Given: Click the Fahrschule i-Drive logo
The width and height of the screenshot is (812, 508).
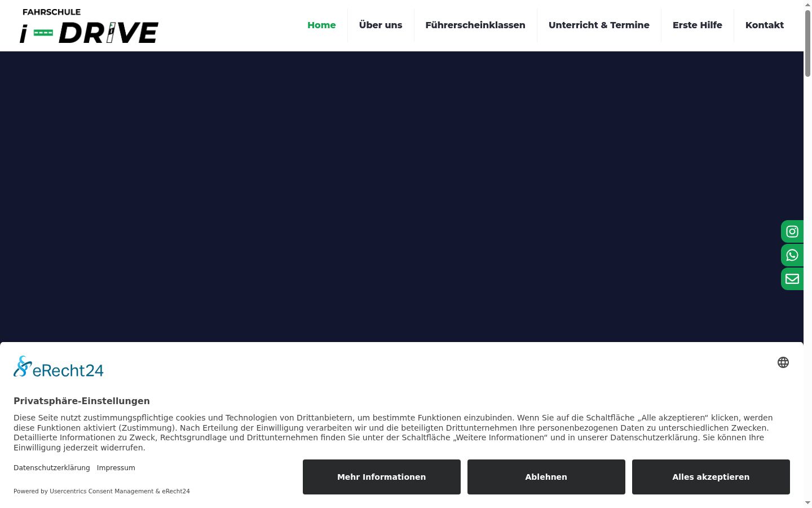Looking at the screenshot, I should (89, 26).
